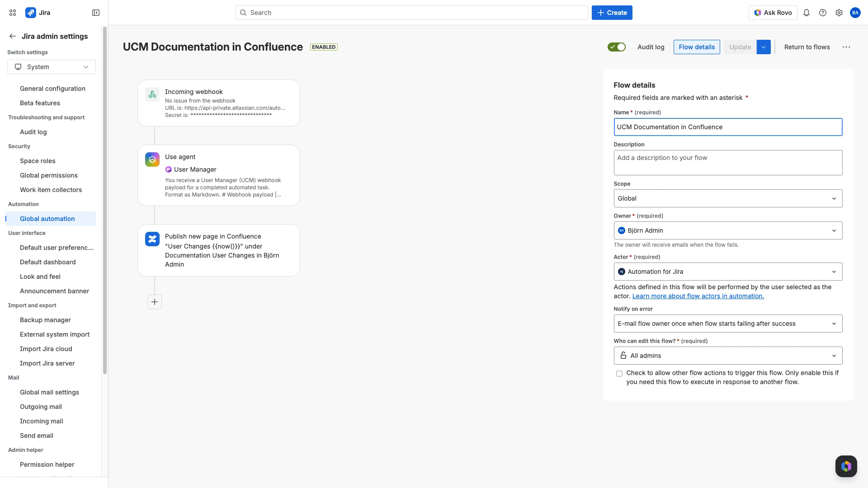
Task: Open Permission helper page
Action: pos(47,465)
